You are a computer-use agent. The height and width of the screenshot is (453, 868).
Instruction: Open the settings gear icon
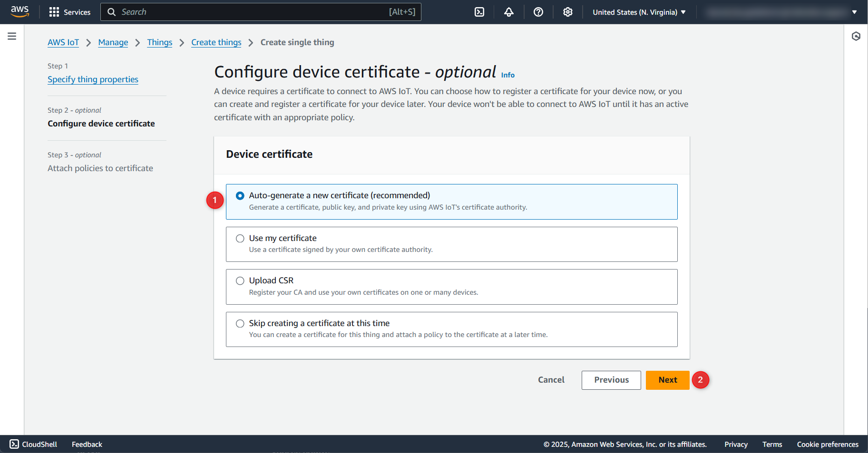pos(567,12)
